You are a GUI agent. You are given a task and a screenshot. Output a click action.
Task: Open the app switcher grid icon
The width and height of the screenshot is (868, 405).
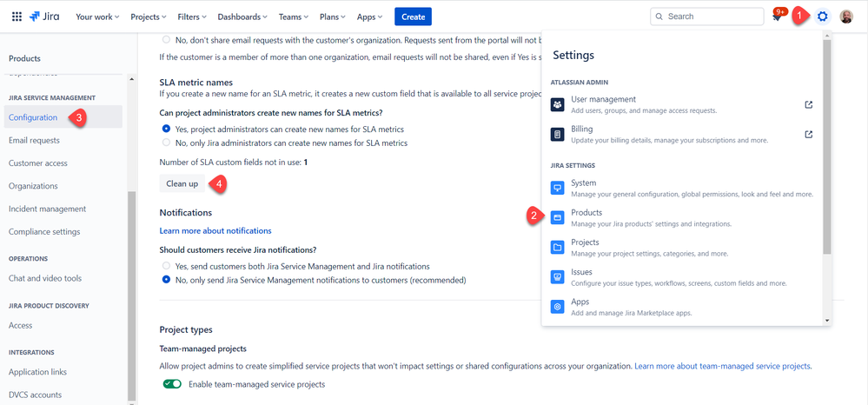pyautogui.click(x=17, y=17)
